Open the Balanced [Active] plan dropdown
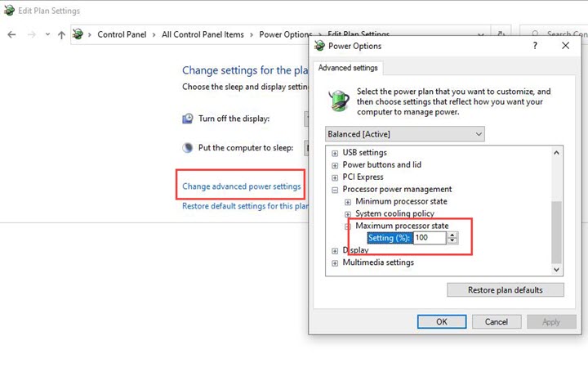This screenshot has width=588, height=381. pyautogui.click(x=404, y=134)
